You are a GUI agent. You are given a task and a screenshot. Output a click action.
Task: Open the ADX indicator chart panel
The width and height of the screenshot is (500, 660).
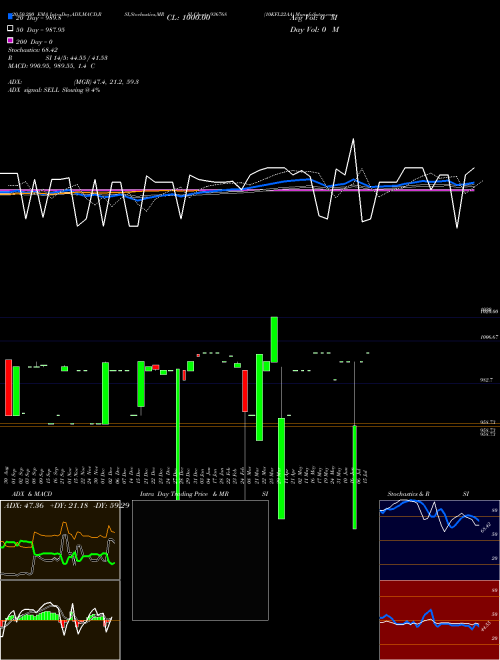(x=60, y=540)
